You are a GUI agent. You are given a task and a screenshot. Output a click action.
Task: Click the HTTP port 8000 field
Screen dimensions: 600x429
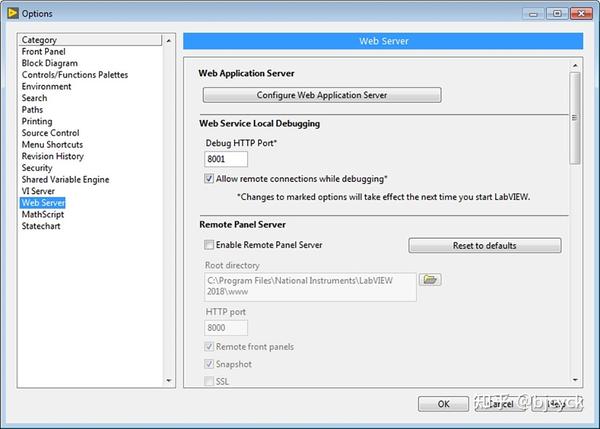tap(226, 328)
